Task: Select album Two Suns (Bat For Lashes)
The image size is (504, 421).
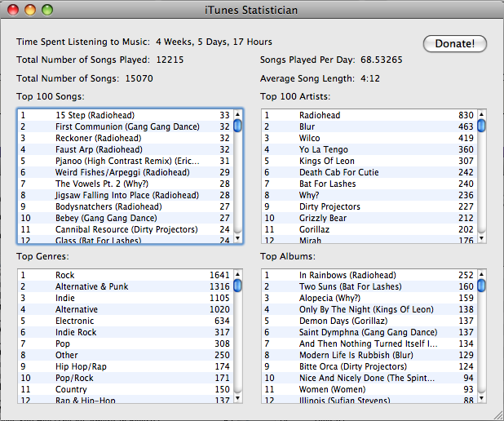Action: [369, 286]
